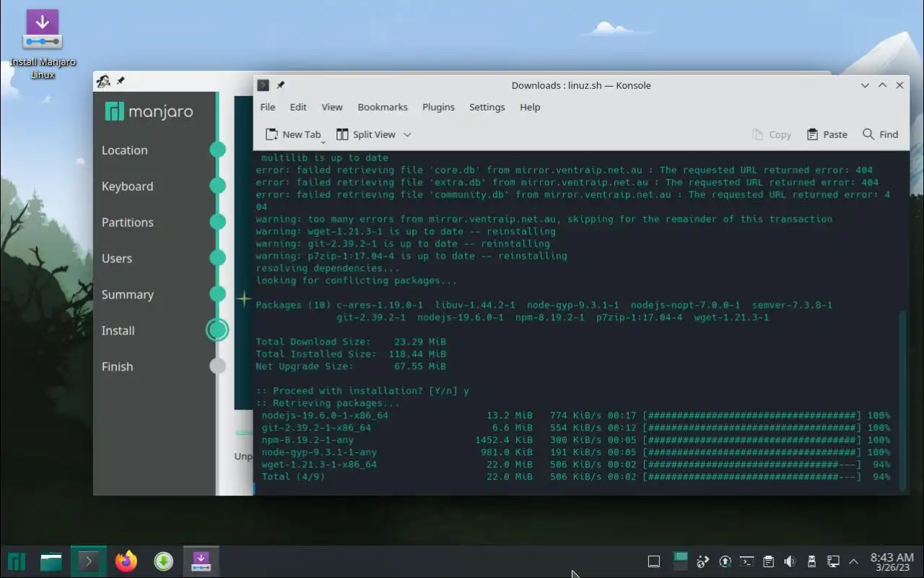Click the virtual desktop pager in taskbar
This screenshot has width=924, height=578.
[680, 561]
